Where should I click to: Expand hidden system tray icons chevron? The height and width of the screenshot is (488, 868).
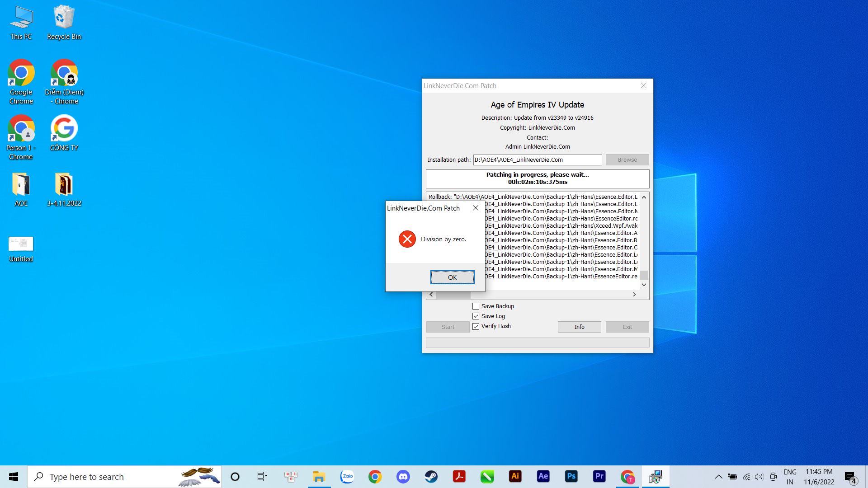[x=718, y=477]
